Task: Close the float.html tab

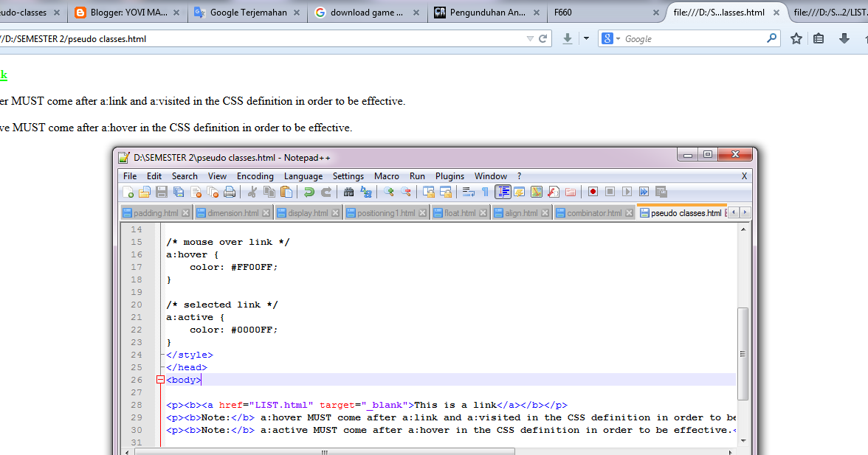Action: [483, 213]
